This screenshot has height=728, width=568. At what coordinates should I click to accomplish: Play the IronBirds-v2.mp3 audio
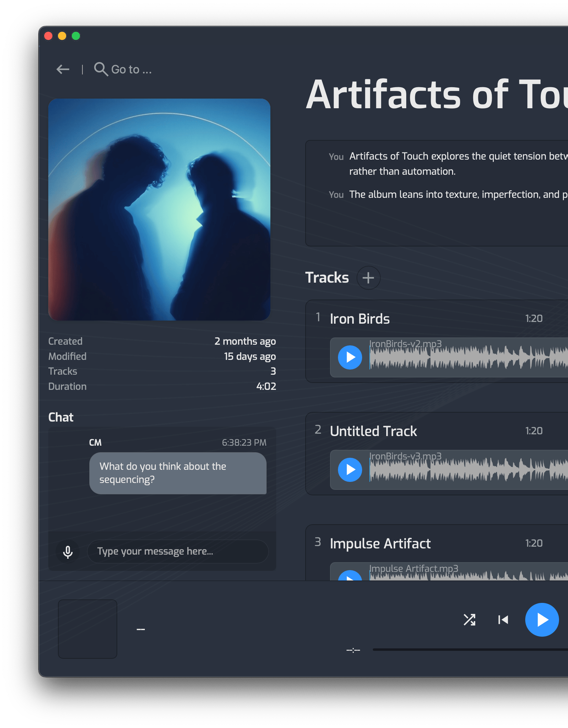coord(350,357)
